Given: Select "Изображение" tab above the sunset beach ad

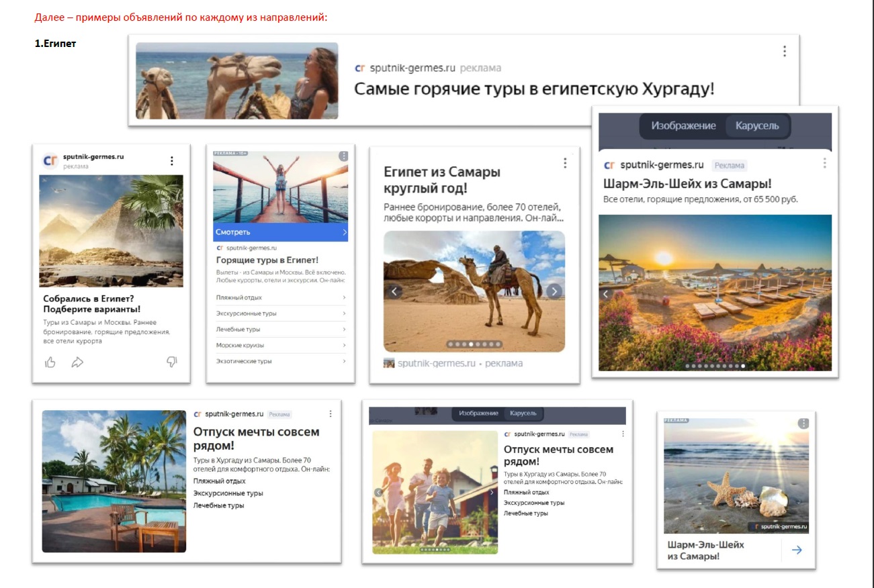Looking at the screenshot, I should click(683, 126).
